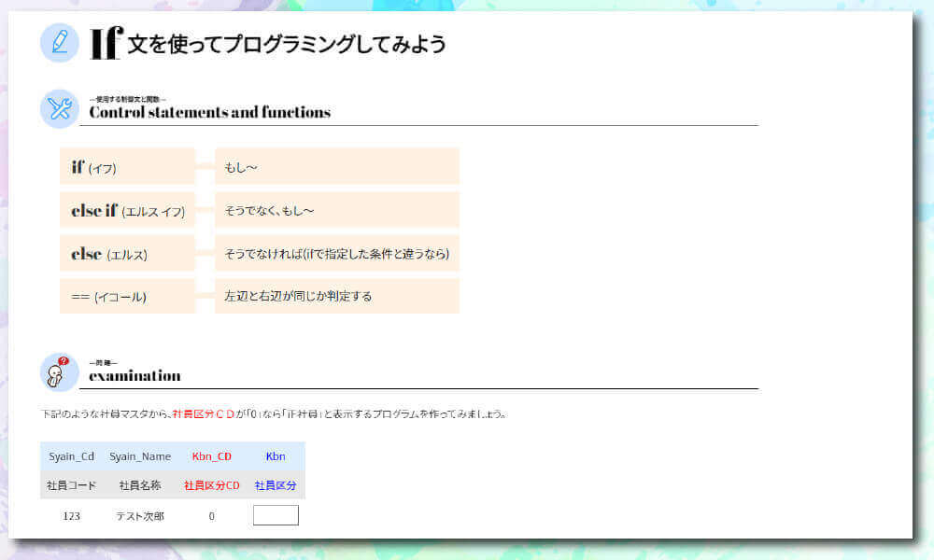Click the blue 'Kbn' column header
Viewport: 934px width, 560px height.
pos(276,456)
